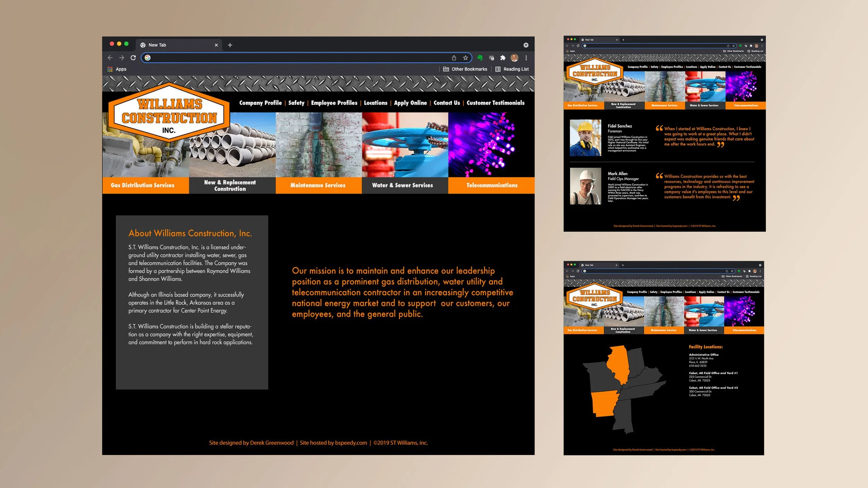Click the forward navigation arrow

122,58
